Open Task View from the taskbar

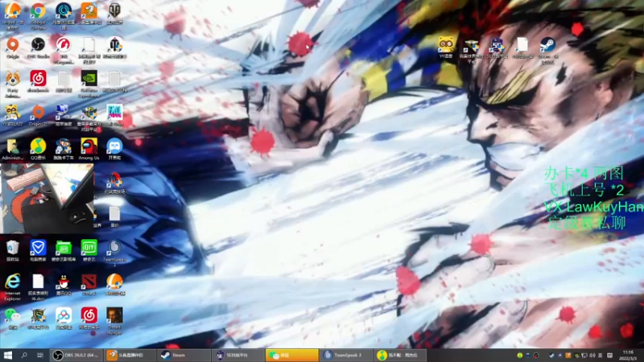[x=39, y=355]
